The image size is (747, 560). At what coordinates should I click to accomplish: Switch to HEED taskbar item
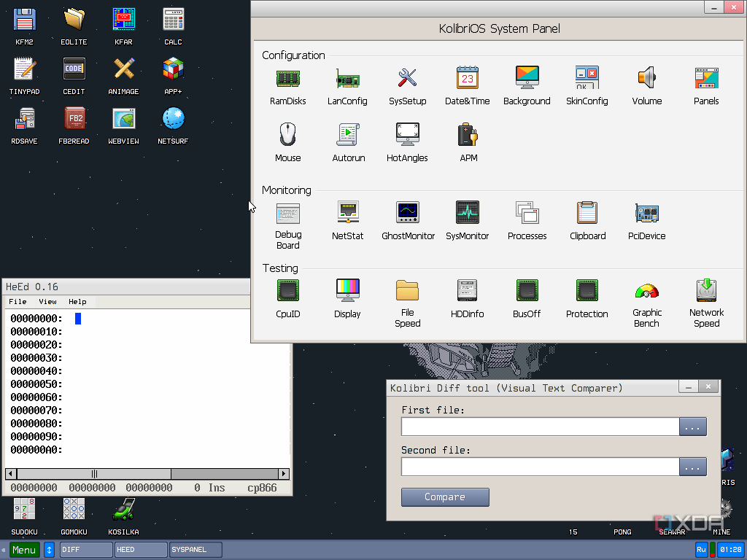click(141, 550)
